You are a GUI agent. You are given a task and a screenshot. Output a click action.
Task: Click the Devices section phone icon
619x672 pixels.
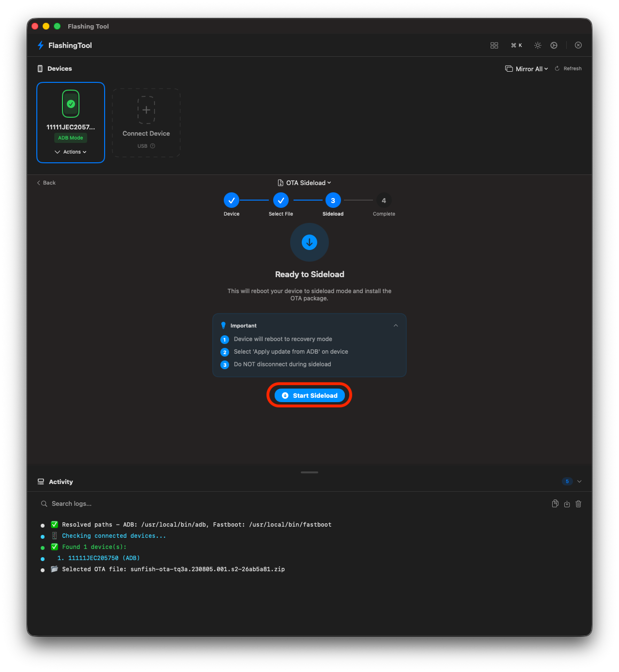click(x=40, y=69)
